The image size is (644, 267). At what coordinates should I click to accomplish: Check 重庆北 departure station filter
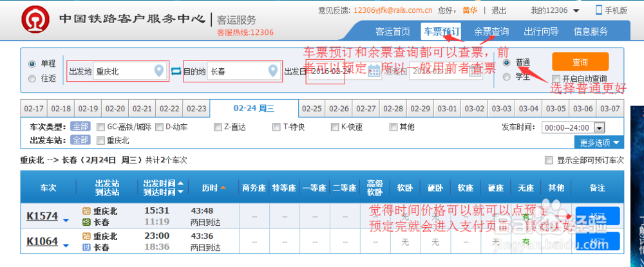point(100,141)
